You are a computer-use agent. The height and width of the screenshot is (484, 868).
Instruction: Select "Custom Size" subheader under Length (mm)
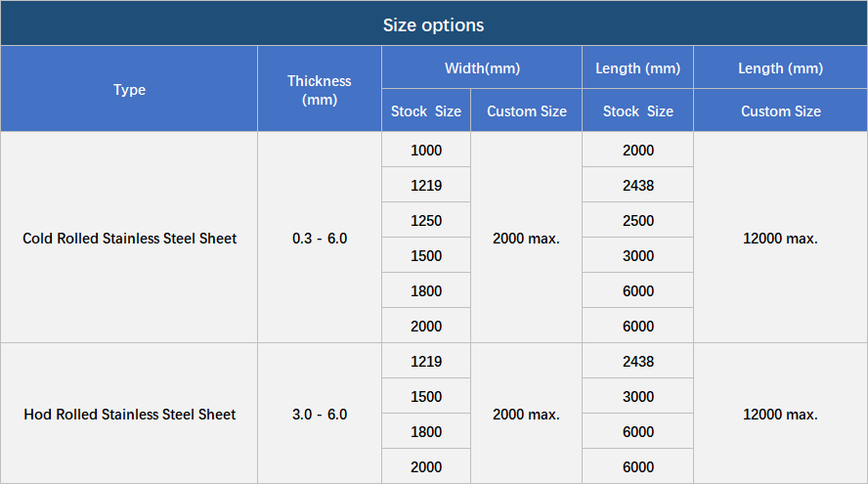click(781, 110)
